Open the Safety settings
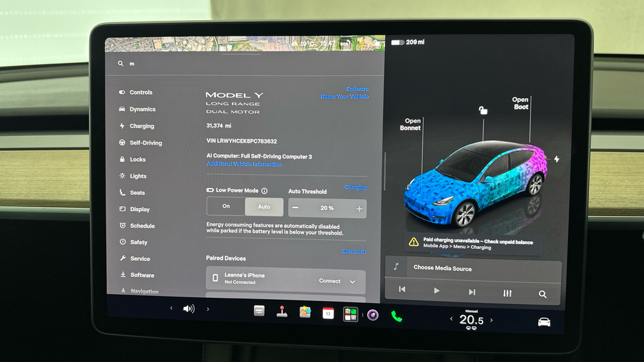 click(x=133, y=242)
